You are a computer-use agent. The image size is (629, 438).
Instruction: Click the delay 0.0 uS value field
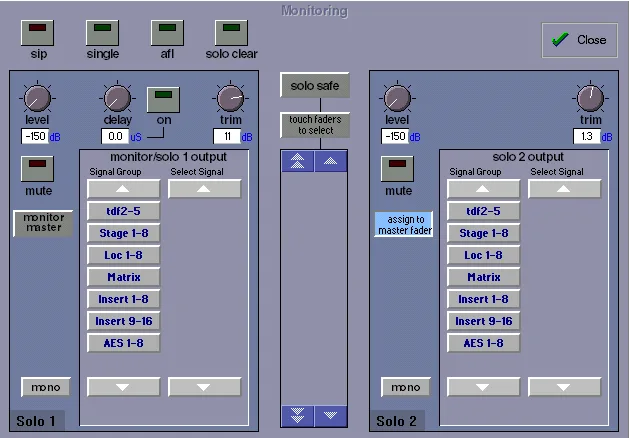tap(115, 136)
